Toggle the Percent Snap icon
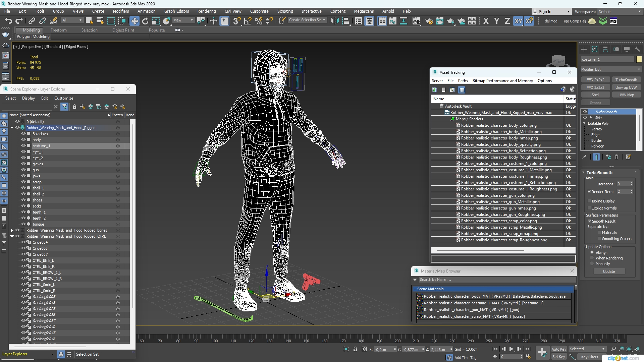The height and width of the screenshot is (362, 644). click(x=259, y=21)
